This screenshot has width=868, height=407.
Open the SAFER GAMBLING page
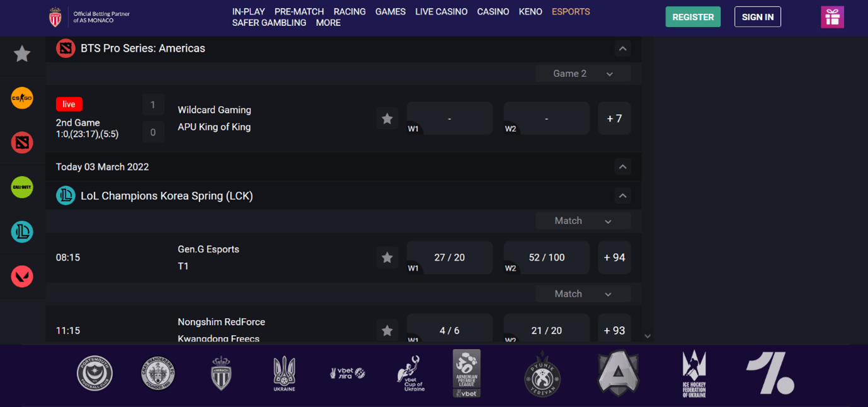(269, 23)
